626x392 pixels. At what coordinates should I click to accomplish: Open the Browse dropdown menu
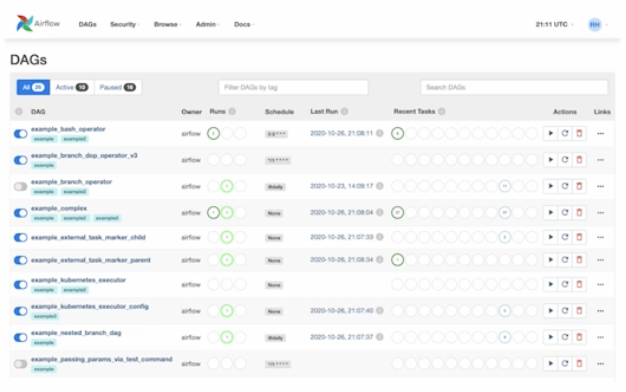tap(168, 24)
